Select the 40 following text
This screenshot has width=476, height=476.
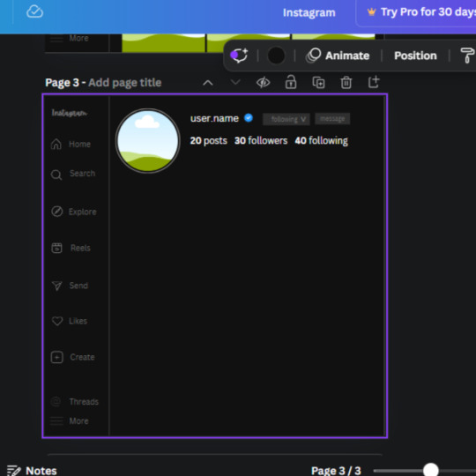click(x=321, y=141)
